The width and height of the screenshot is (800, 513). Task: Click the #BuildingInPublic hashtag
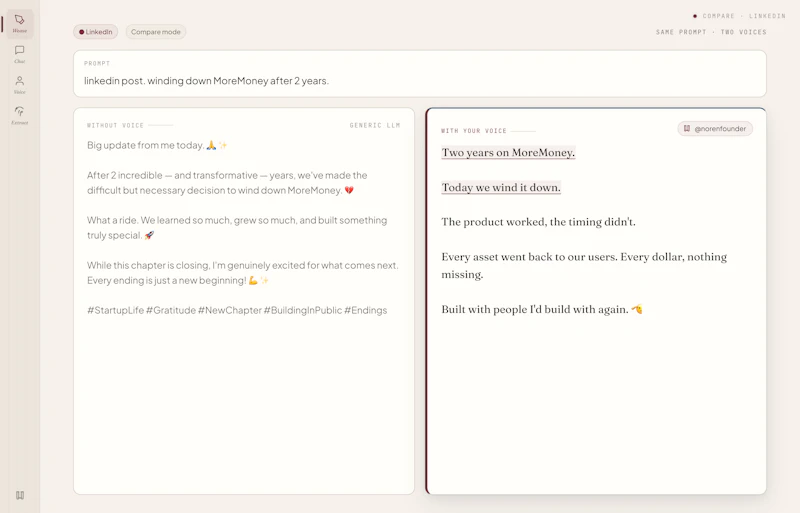(x=303, y=310)
